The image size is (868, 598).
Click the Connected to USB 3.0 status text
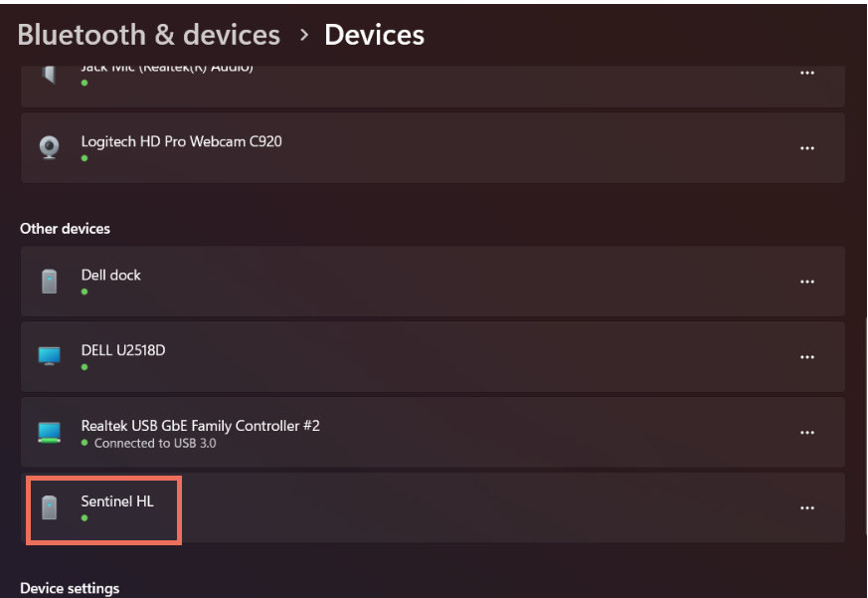pyautogui.click(x=155, y=443)
